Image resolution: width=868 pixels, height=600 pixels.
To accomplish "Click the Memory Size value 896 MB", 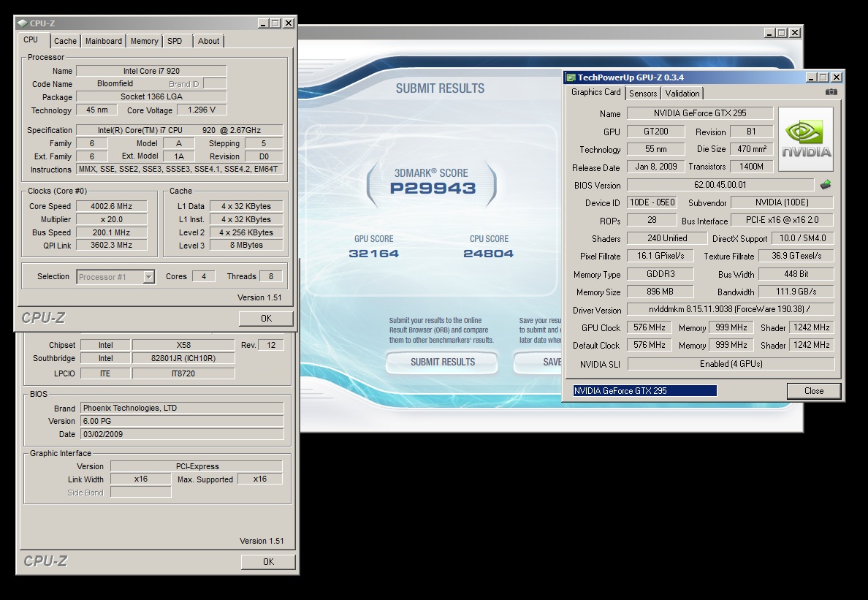I will (x=660, y=291).
